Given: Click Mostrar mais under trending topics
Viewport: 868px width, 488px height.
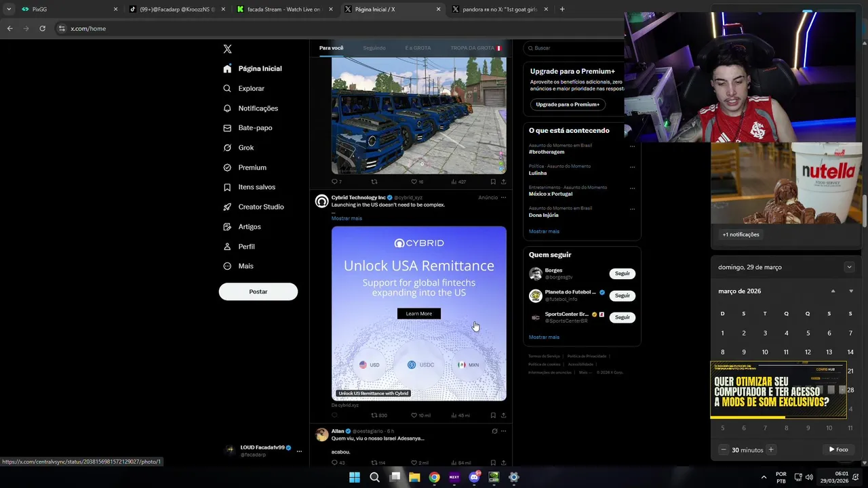Looking at the screenshot, I should tap(544, 231).
